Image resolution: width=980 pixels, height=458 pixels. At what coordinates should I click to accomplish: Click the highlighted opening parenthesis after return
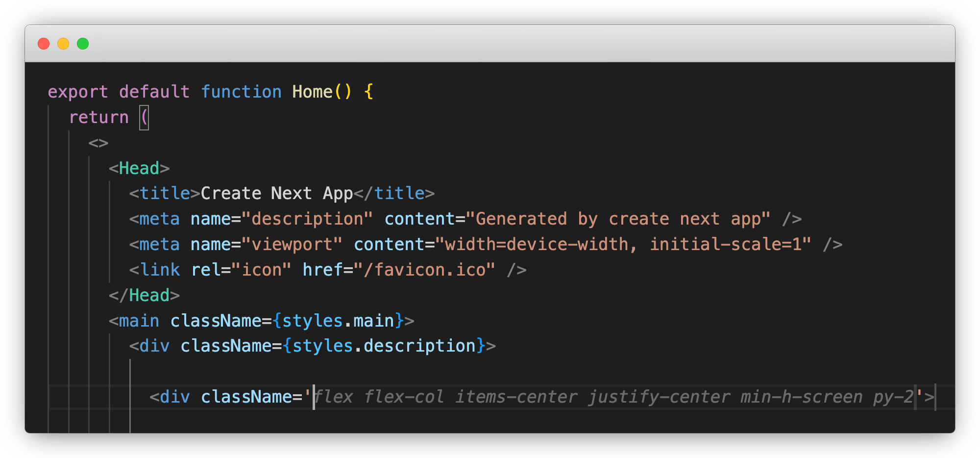pyautogui.click(x=144, y=118)
